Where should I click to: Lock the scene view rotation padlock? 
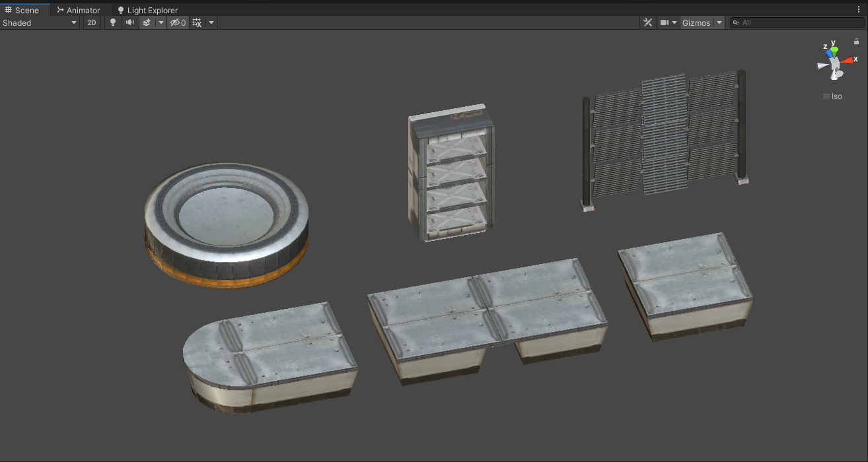pyautogui.click(x=856, y=41)
